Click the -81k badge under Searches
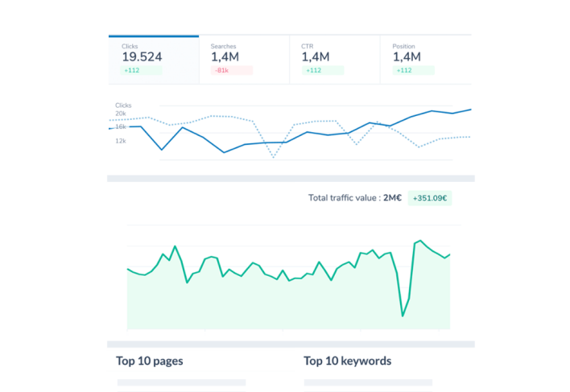This screenshot has width=570, height=392. click(232, 71)
